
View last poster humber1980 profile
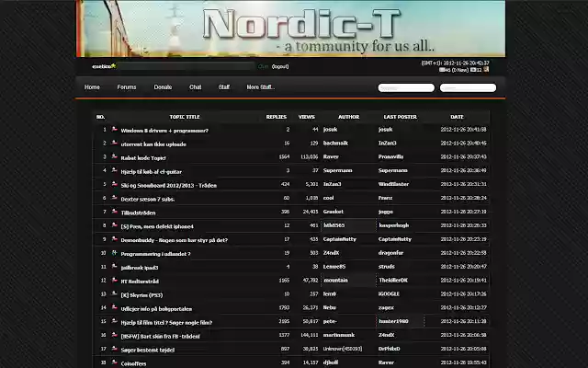tap(393, 321)
